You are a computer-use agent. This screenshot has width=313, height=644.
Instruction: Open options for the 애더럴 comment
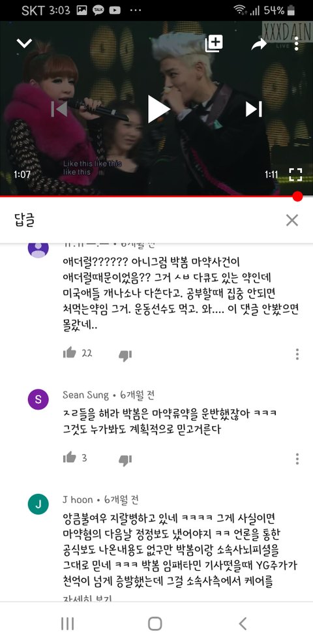[x=297, y=354]
